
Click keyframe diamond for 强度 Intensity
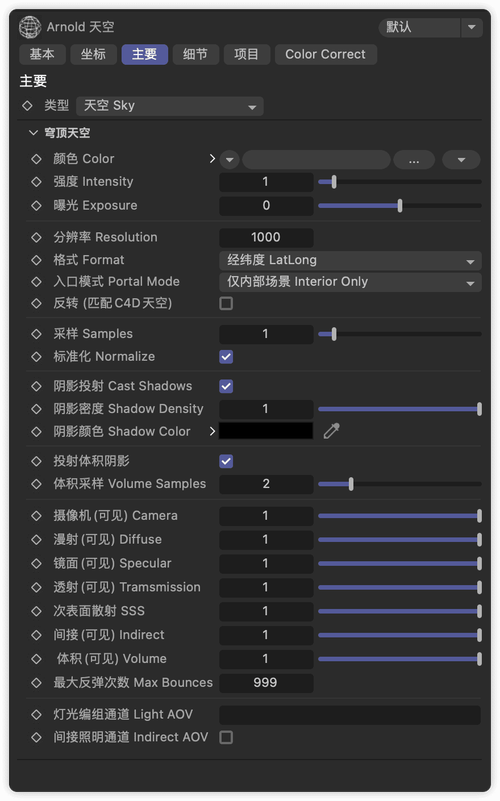[36, 182]
